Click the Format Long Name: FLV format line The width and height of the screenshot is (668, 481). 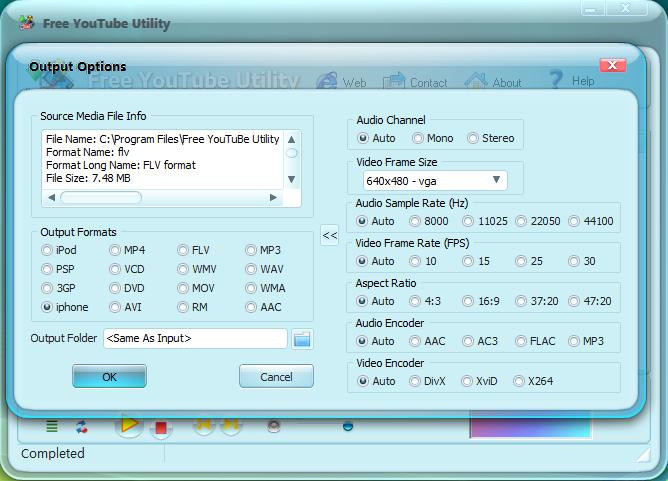(x=121, y=165)
